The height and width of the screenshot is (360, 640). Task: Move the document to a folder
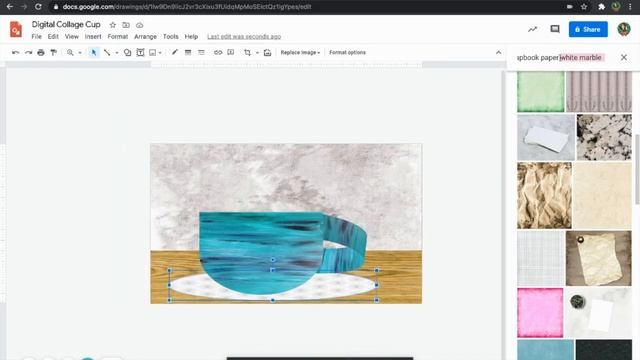pyautogui.click(x=126, y=25)
